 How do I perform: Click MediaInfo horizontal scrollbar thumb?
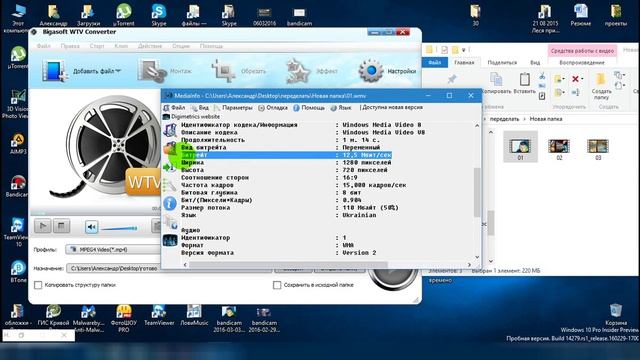click(288, 265)
